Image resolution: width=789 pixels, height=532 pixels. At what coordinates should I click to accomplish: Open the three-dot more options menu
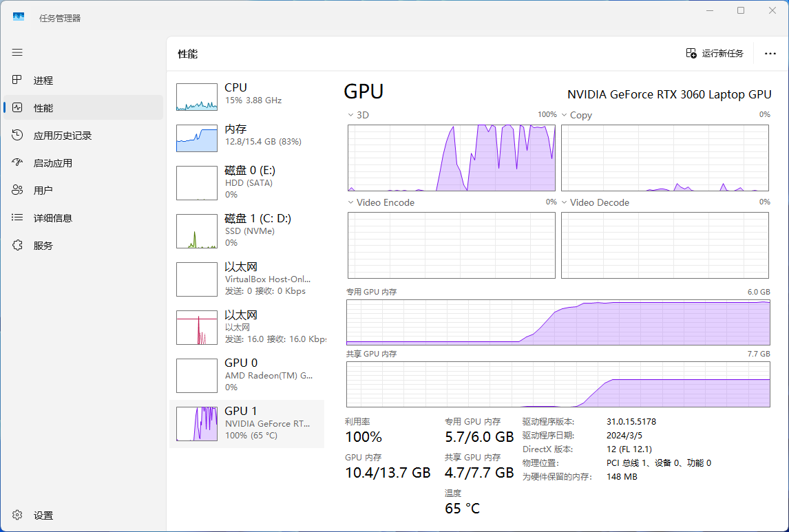click(770, 54)
